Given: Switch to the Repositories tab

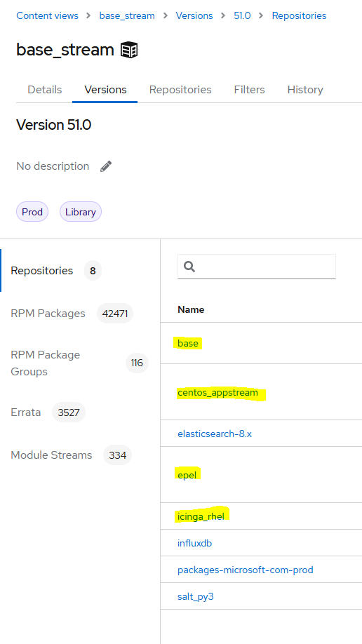Looking at the screenshot, I should click(x=180, y=90).
